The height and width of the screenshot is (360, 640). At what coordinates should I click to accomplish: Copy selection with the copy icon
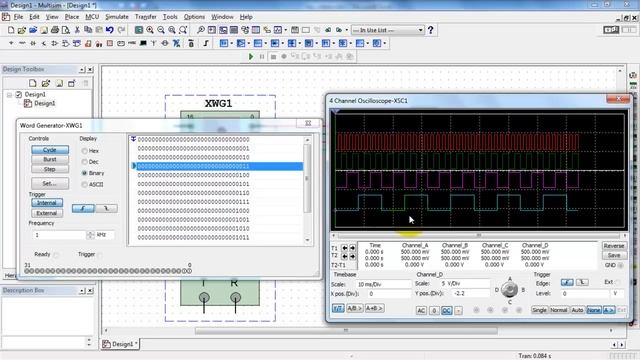tap(88, 30)
